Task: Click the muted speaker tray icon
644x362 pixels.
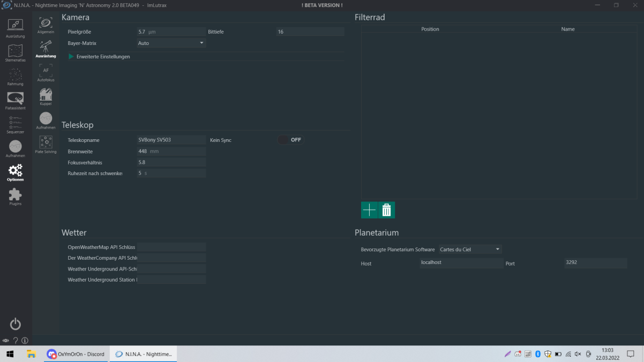Action: (x=578, y=354)
